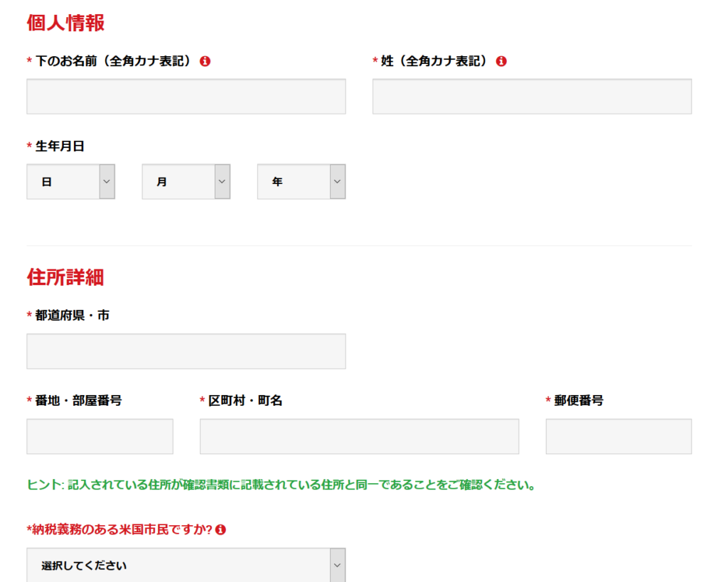Expand the 年 birth year dropdown
This screenshot has height=582, width=728.
(x=301, y=182)
